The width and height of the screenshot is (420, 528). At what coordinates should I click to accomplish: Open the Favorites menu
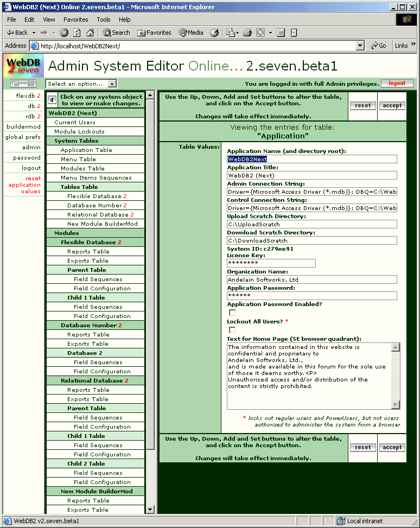coord(76,20)
